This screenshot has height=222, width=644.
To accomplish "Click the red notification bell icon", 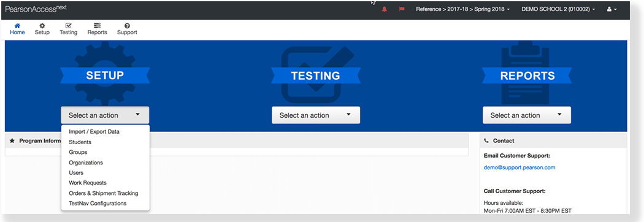I will pyautogui.click(x=385, y=9).
